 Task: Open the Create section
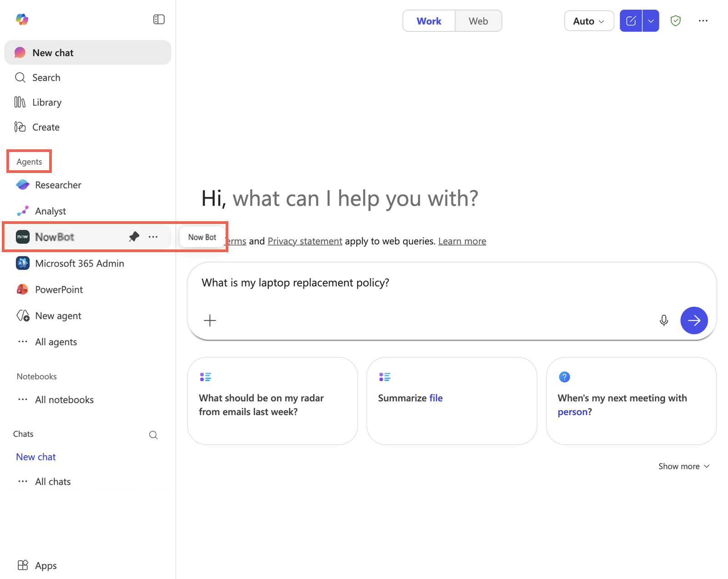[x=88, y=127]
